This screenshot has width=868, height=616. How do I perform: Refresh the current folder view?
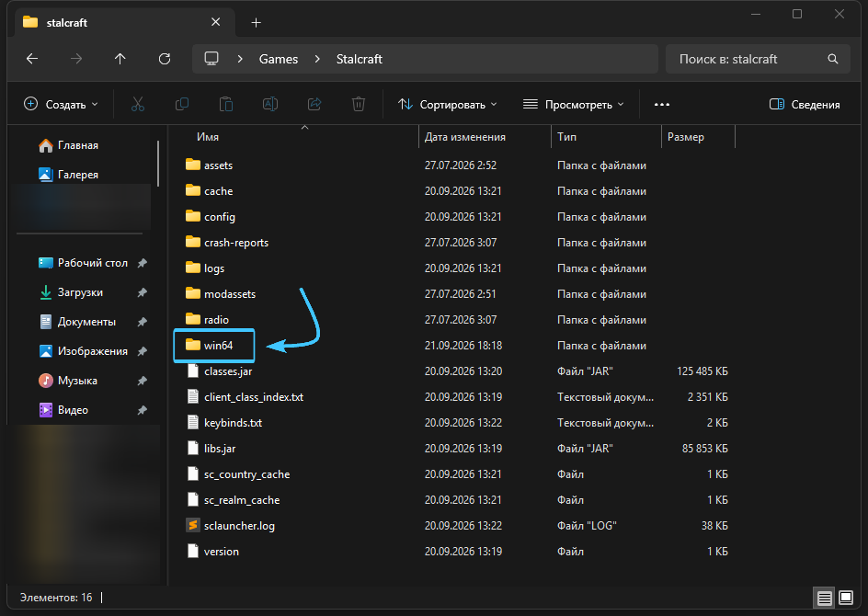click(165, 59)
